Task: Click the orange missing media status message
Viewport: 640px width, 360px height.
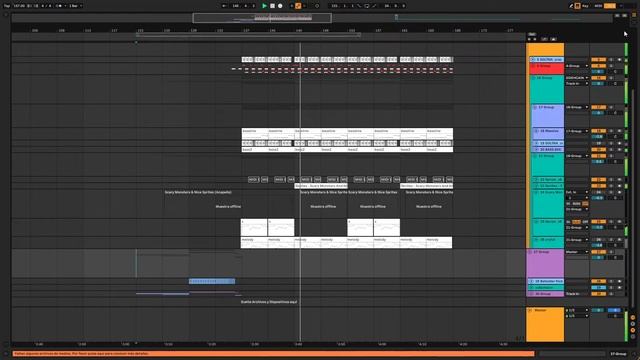Action: 273,353
